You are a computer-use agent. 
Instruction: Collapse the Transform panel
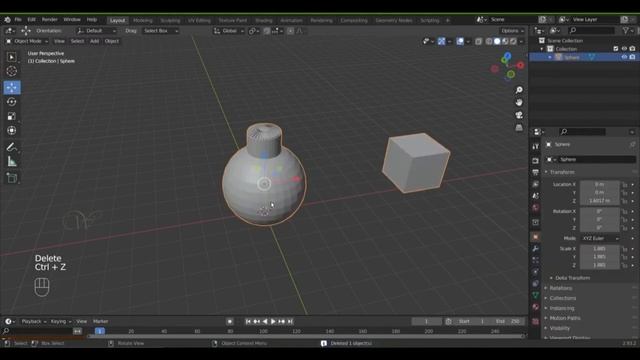[562, 172]
